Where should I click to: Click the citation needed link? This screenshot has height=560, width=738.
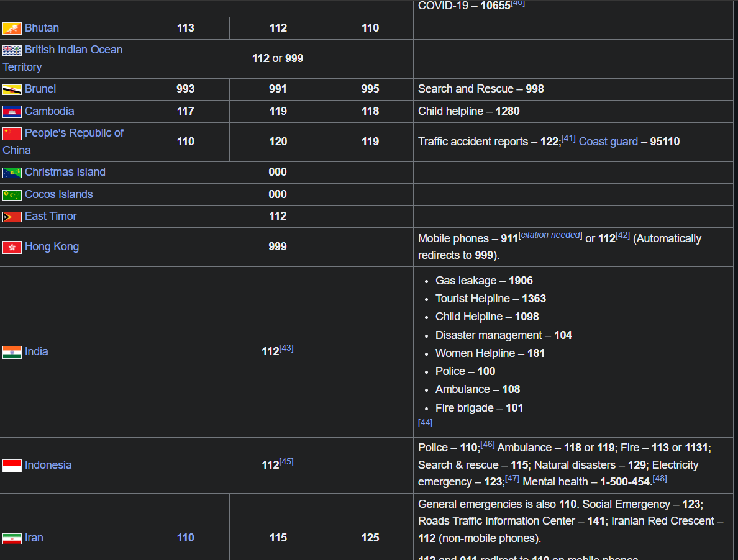click(550, 235)
